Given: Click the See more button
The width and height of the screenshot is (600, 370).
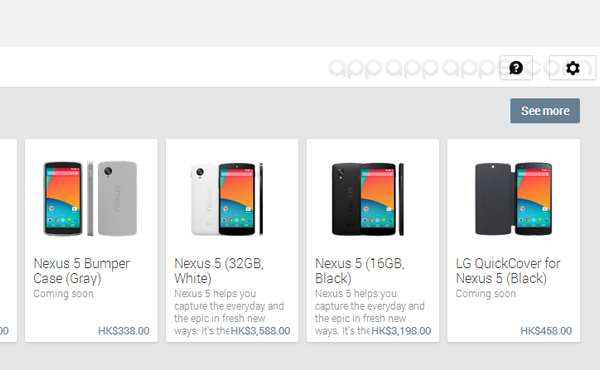Looking at the screenshot, I should [x=545, y=111].
